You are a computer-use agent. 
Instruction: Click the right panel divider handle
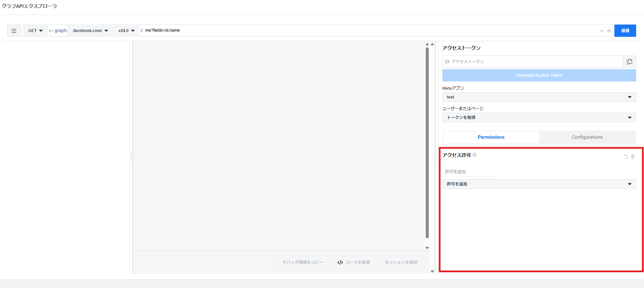point(437,158)
